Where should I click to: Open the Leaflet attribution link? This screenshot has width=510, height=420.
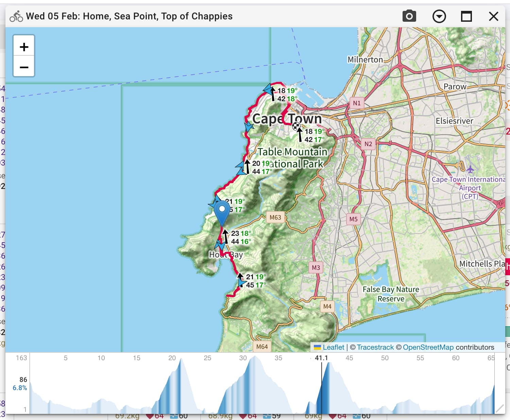(333, 347)
